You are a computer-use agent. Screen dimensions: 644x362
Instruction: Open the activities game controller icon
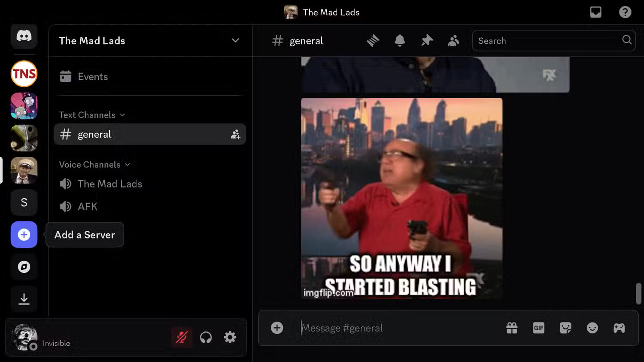pos(619,328)
